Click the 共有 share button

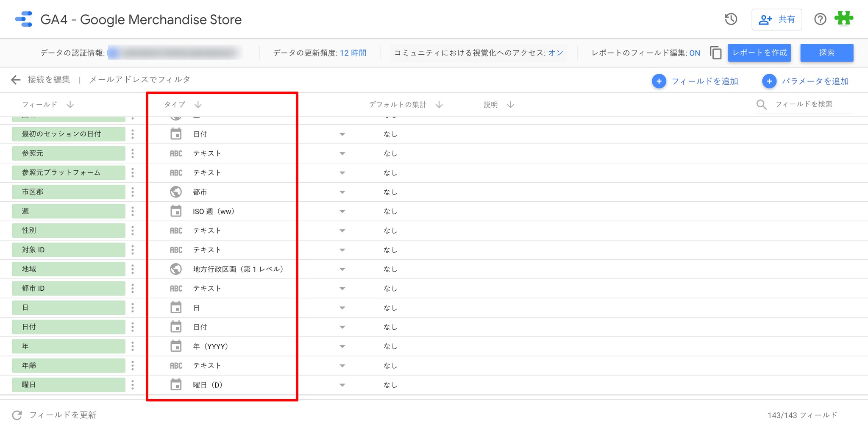[777, 19]
